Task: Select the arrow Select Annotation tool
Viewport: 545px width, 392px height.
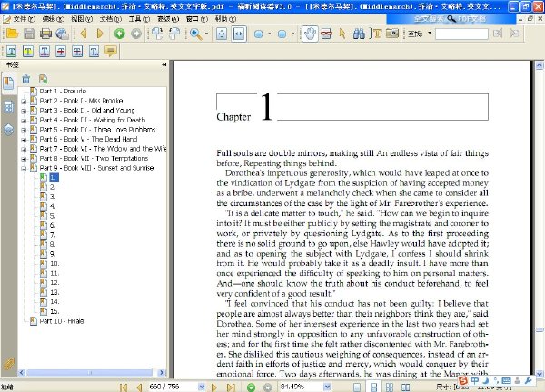Action: pos(342,34)
